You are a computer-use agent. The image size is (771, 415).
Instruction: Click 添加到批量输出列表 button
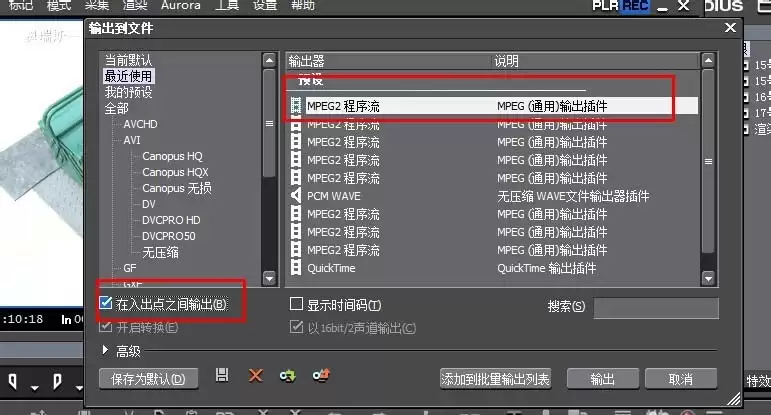[x=495, y=379]
